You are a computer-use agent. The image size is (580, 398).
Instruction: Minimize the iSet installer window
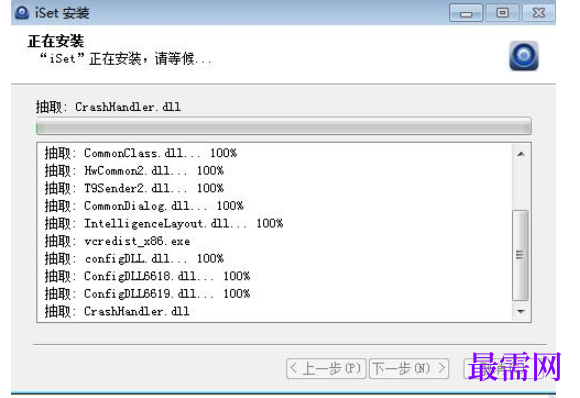click(466, 13)
